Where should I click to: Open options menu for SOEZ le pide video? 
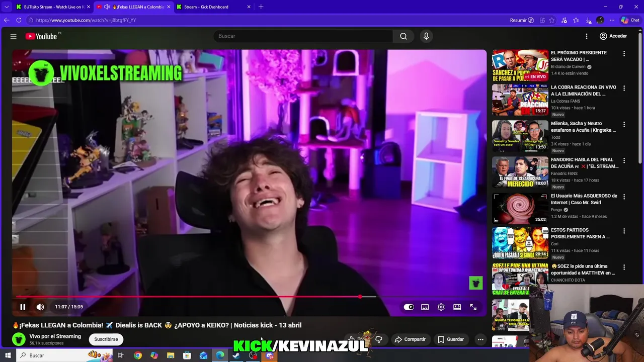(624, 267)
